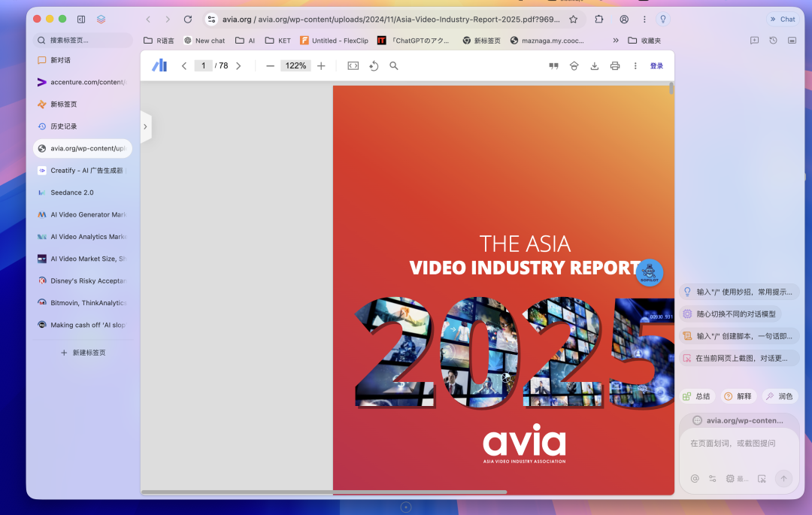This screenshot has height=515, width=812.
Task: Click the quote marks icon in PDF toolbar
Action: (x=553, y=65)
